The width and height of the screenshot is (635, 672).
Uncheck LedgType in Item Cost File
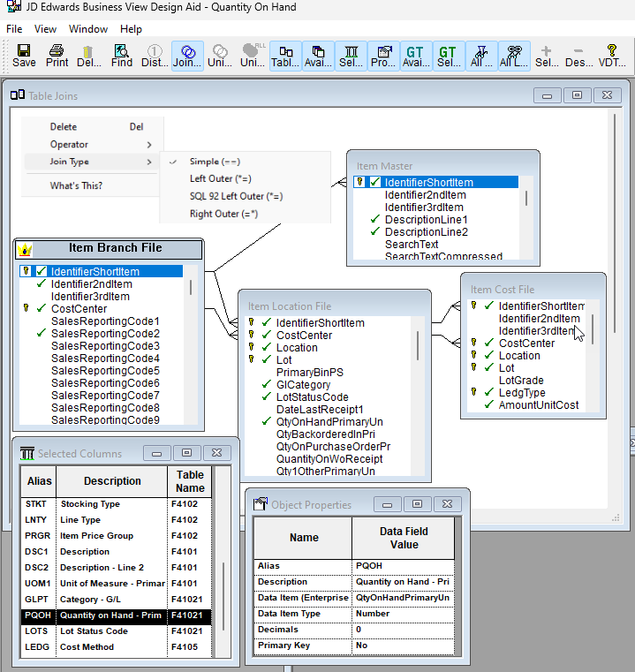[488, 392]
